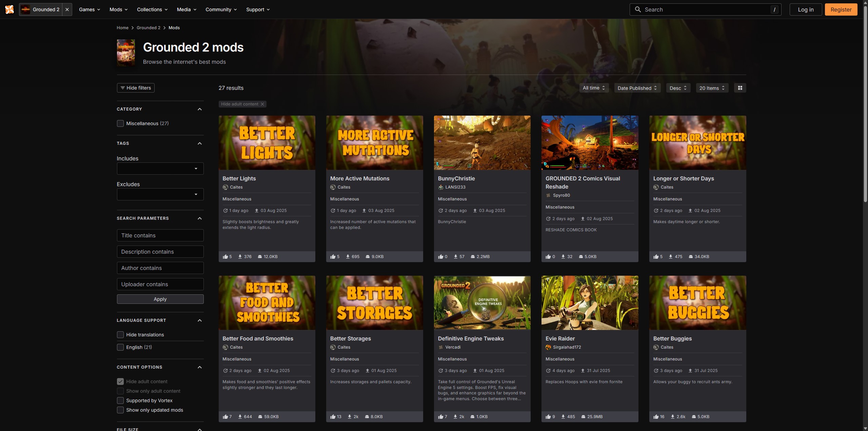The image size is (868, 431).
Task: Enable Hide translations checkbox
Action: click(x=120, y=335)
